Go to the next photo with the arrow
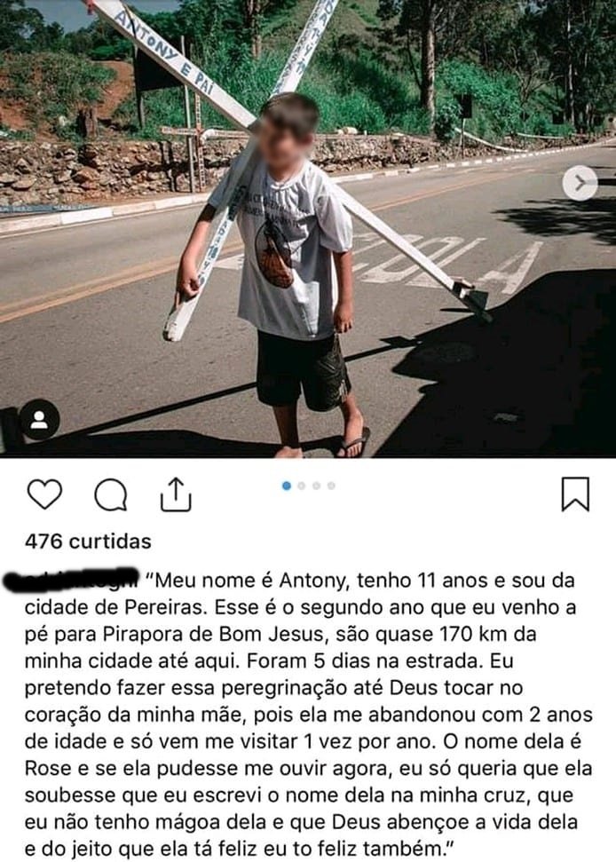616x862 pixels. (x=580, y=183)
